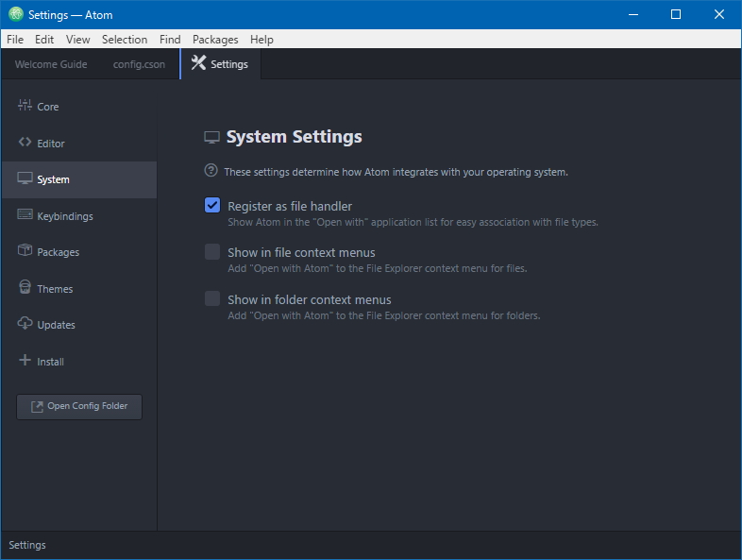Click the System Settings heading text
Image resolution: width=742 pixels, height=560 pixels.
click(x=294, y=137)
